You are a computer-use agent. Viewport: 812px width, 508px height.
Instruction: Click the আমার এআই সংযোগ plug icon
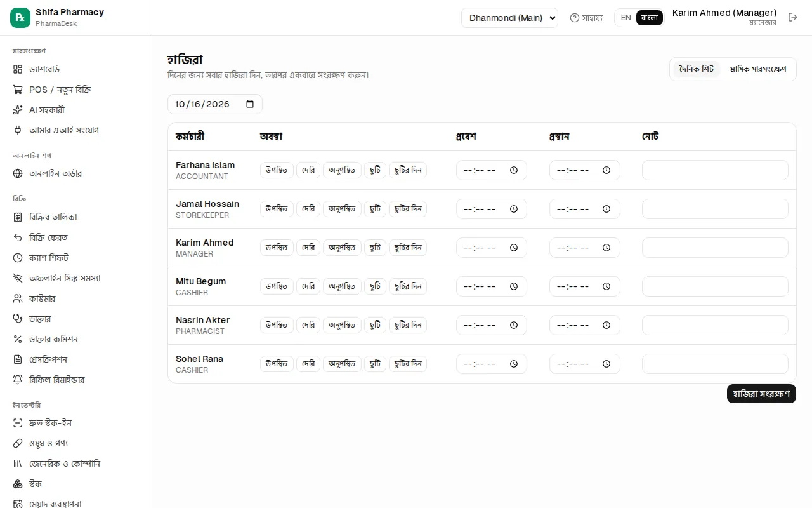18,130
